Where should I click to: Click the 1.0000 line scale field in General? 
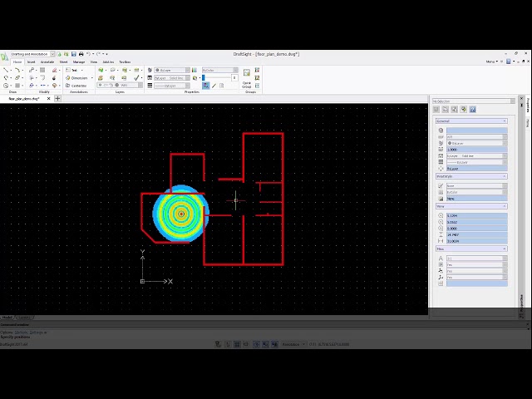[476, 150]
